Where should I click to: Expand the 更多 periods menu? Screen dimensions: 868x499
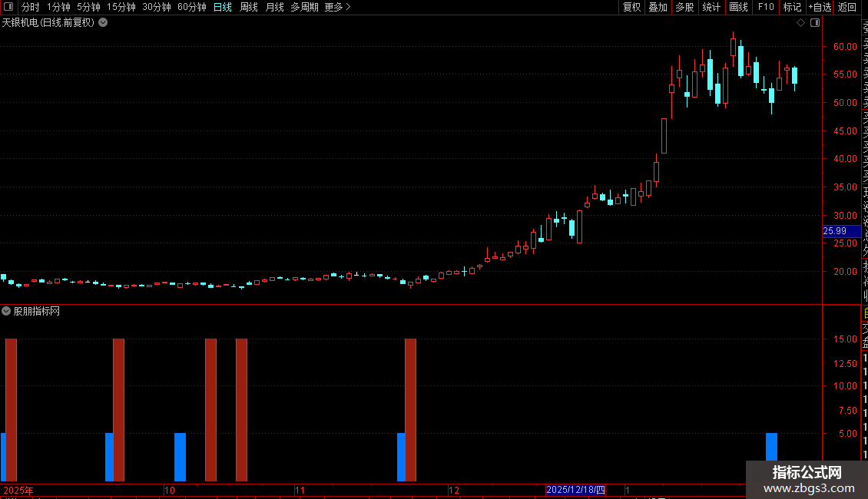click(337, 7)
